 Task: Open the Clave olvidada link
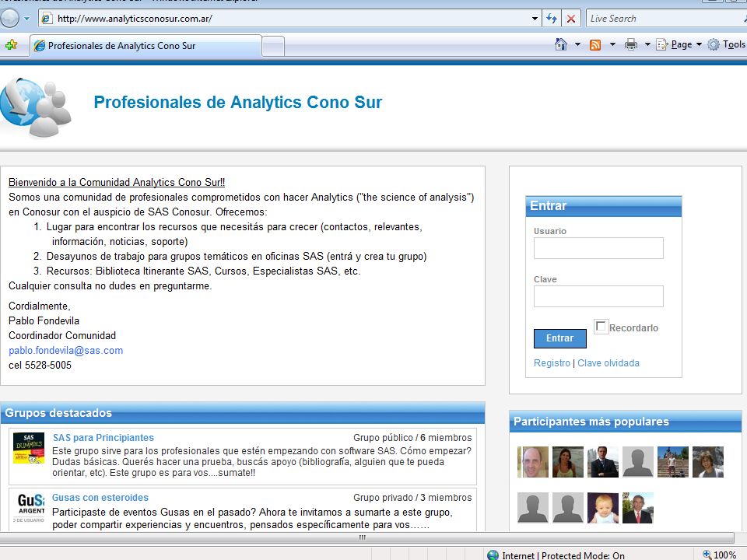pos(608,363)
